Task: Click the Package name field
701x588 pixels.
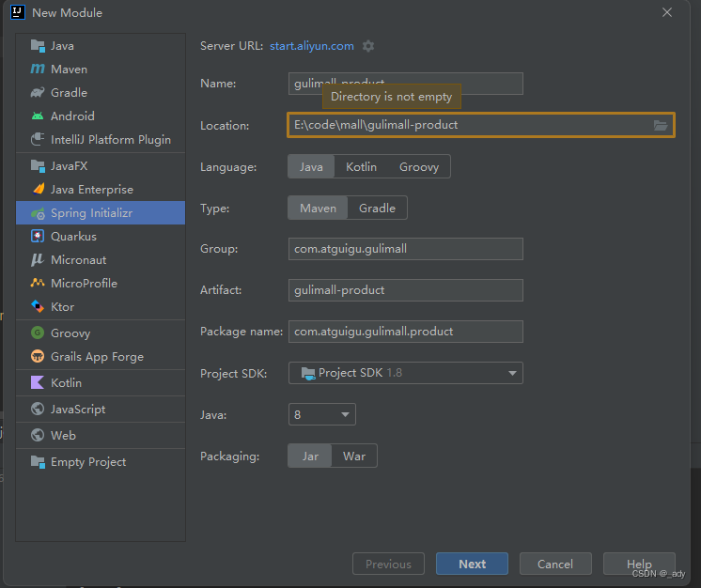Action: (406, 332)
